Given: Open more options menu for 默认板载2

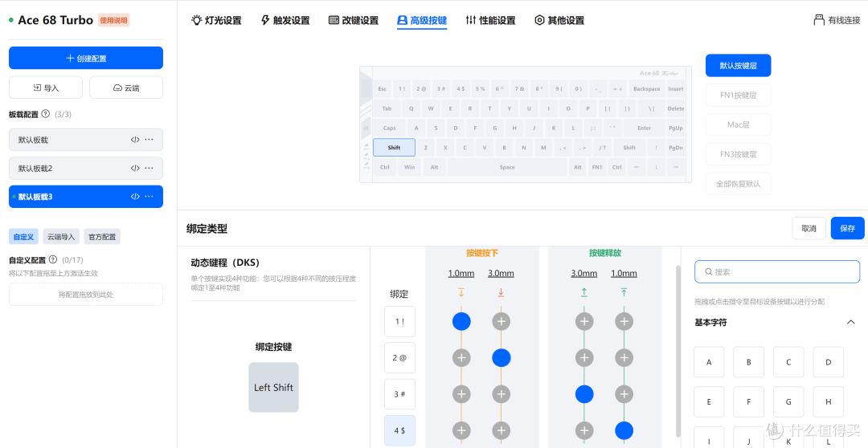Looking at the screenshot, I should pos(149,168).
